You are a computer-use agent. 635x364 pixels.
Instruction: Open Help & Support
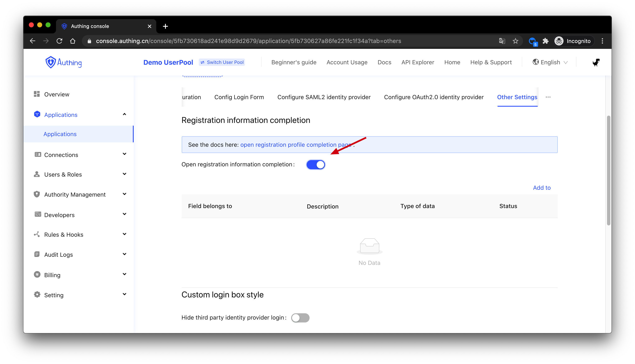(491, 62)
